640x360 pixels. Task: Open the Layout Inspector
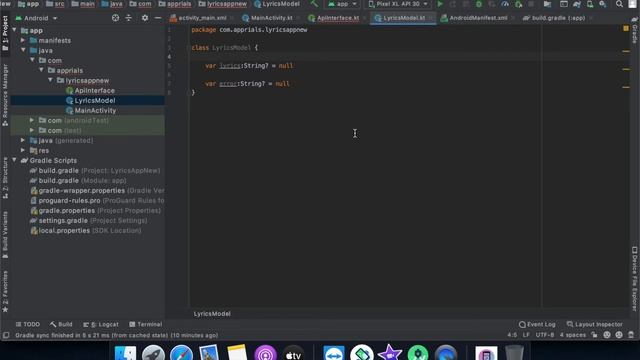(x=595, y=324)
